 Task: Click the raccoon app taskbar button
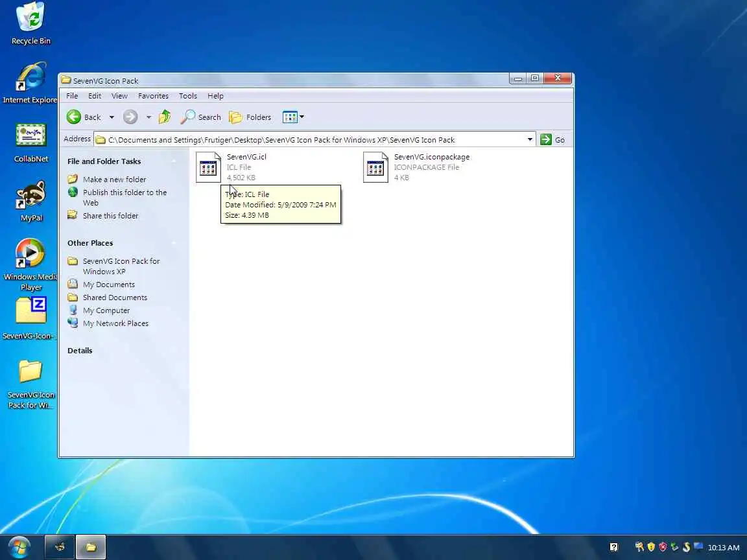[x=60, y=547]
